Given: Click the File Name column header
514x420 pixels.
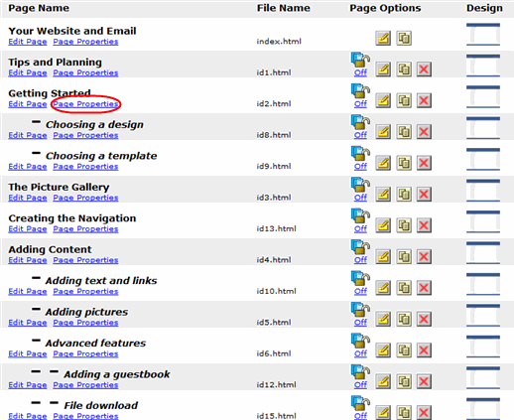Looking at the screenshot, I should pyautogui.click(x=284, y=8).
